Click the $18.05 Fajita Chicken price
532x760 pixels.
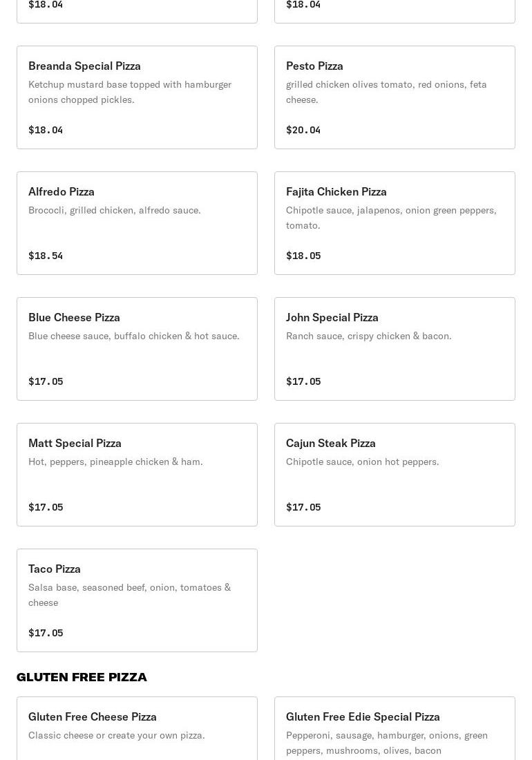(x=303, y=256)
